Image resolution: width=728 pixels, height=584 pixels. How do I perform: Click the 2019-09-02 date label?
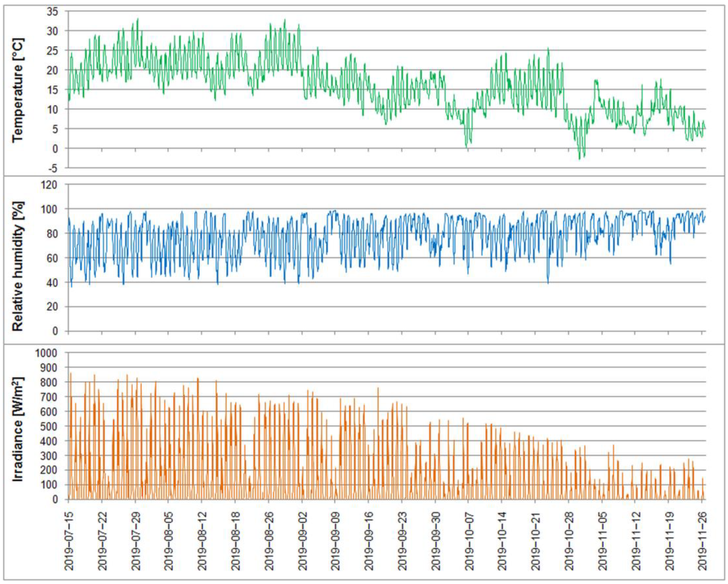pos(302,541)
